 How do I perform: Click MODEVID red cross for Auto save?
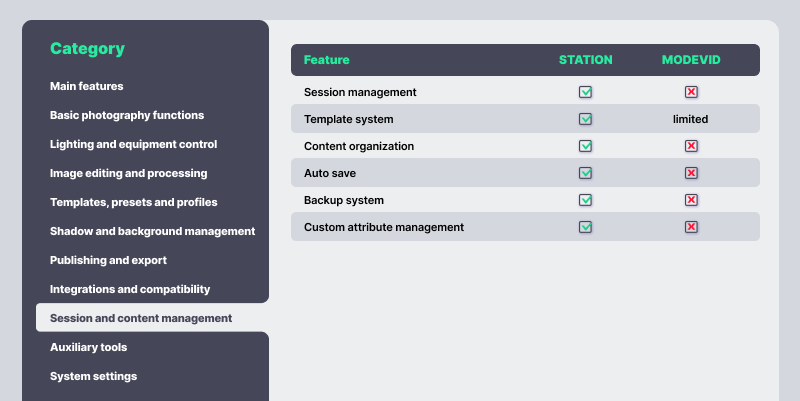point(691,173)
